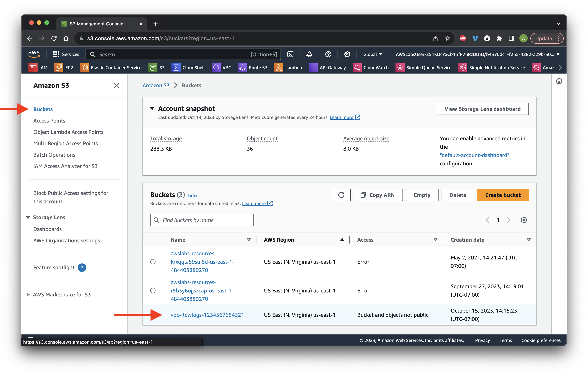Open the default-account-dashboard link

click(x=474, y=155)
